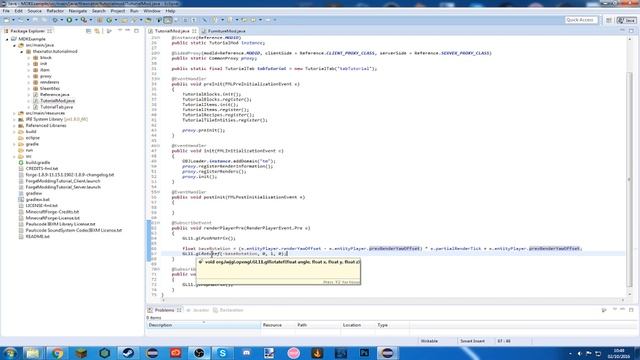Open the Run button dropdown arrow
Screen dimensions: 640x360
(76, 20)
